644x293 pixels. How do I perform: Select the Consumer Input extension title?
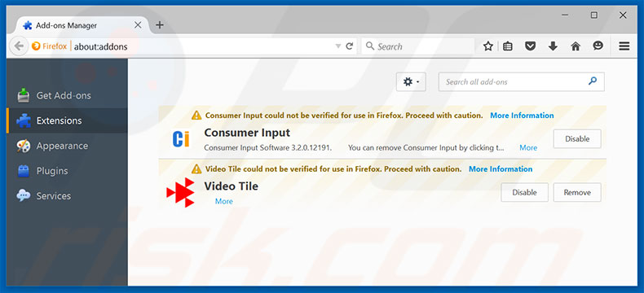pos(247,133)
